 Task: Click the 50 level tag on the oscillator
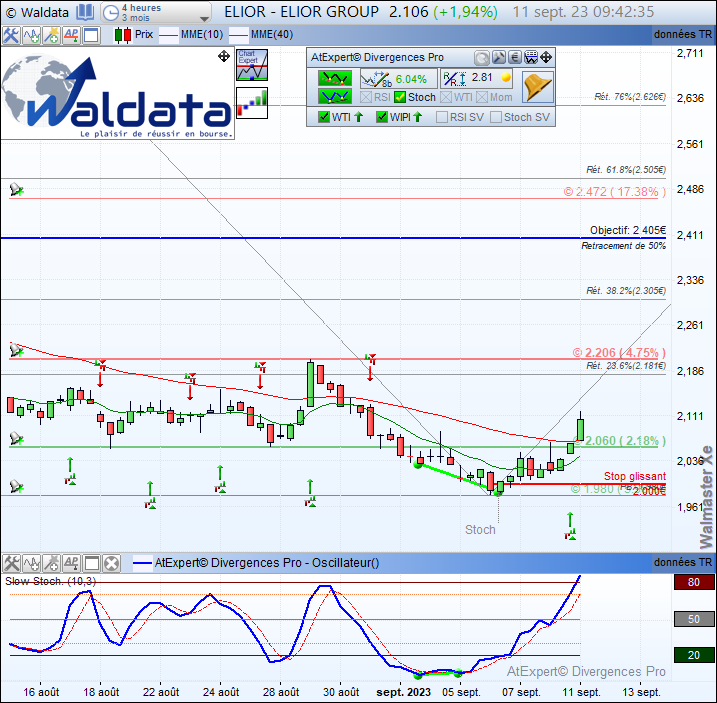click(694, 619)
